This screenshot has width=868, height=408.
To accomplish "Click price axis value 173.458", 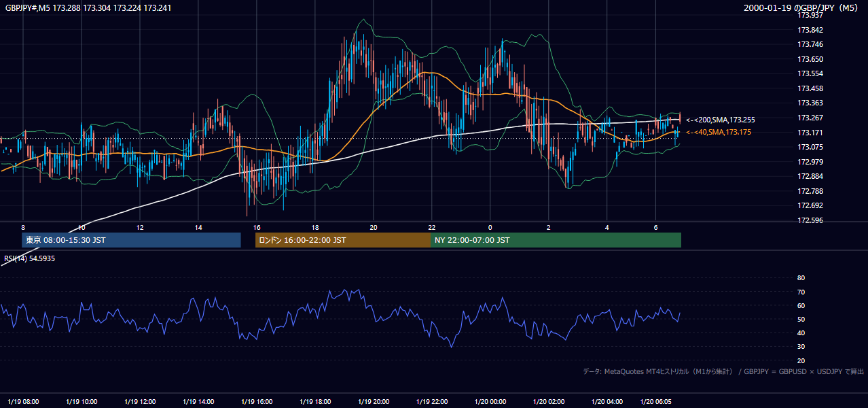I will point(810,88).
